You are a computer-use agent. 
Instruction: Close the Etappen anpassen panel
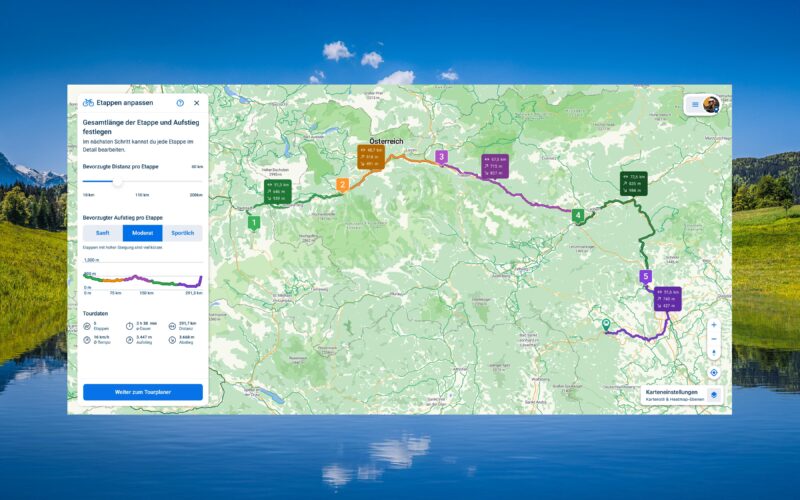coord(196,103)
